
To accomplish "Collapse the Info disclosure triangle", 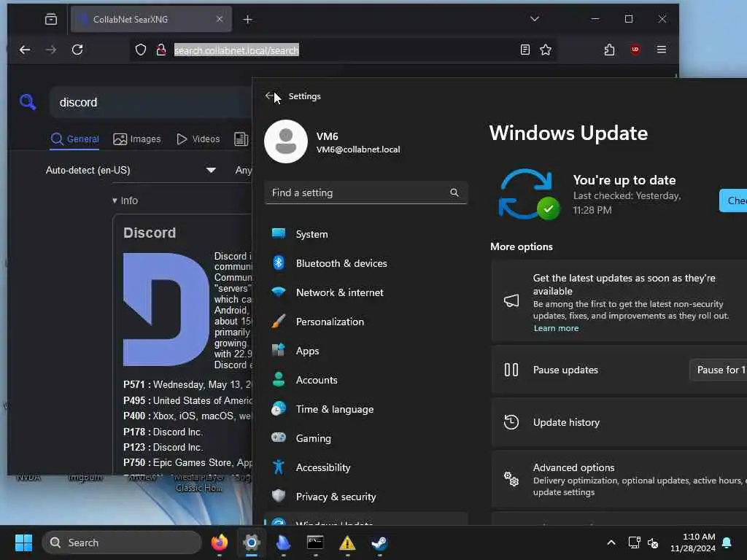I will pyautogui.click(x=115, y=201).
